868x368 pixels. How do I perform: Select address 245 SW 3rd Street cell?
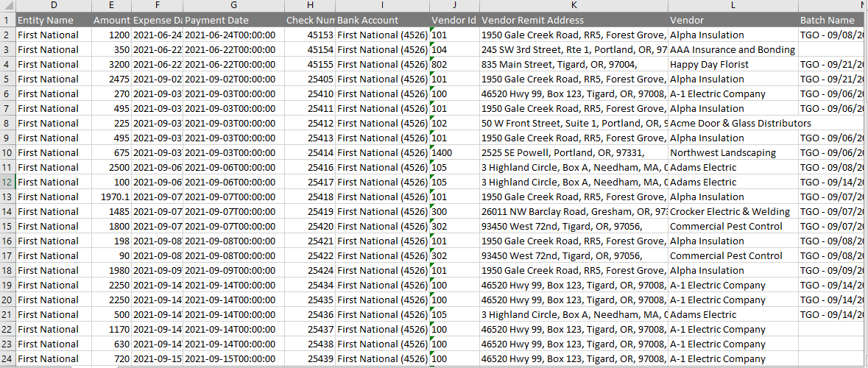click(x=574, y=50)
